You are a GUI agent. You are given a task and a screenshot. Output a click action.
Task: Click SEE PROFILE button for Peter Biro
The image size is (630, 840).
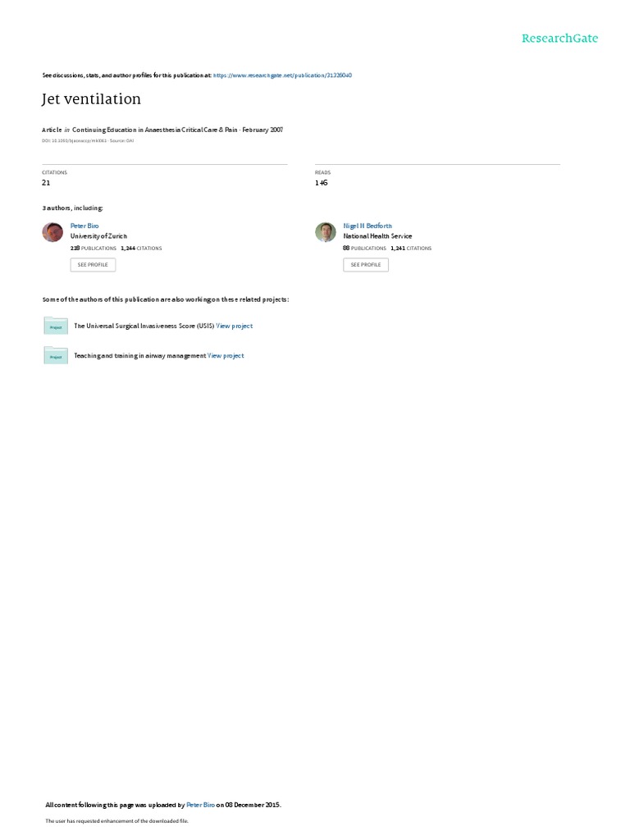click(93, 265)
